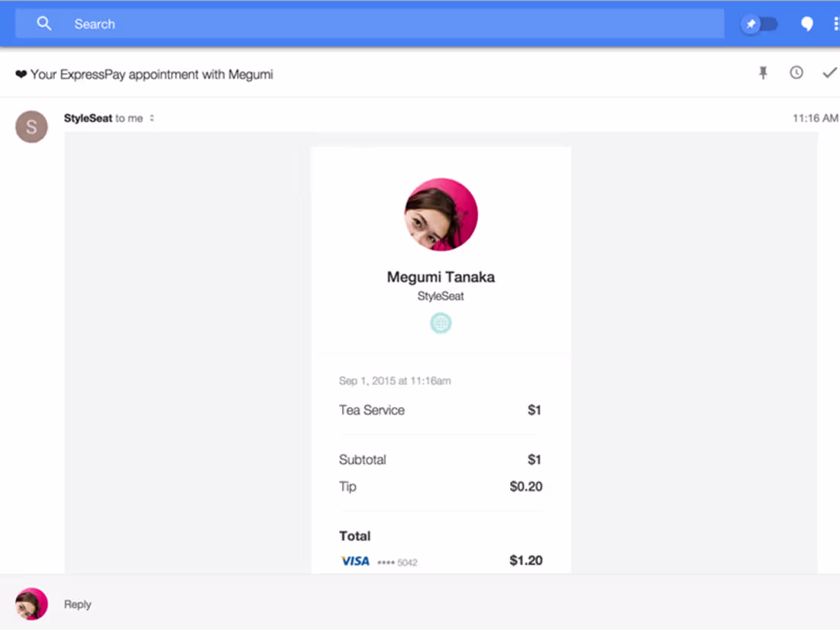Focus the Search input field
The height and width of the screenshot is (630, 840).
click(x=370, y=24)
